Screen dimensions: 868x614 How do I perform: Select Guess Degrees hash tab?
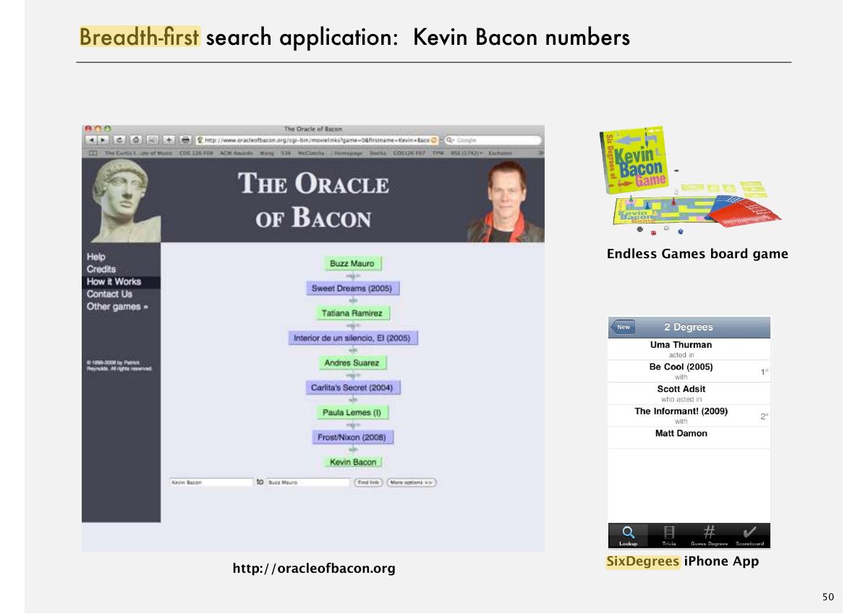709,535
